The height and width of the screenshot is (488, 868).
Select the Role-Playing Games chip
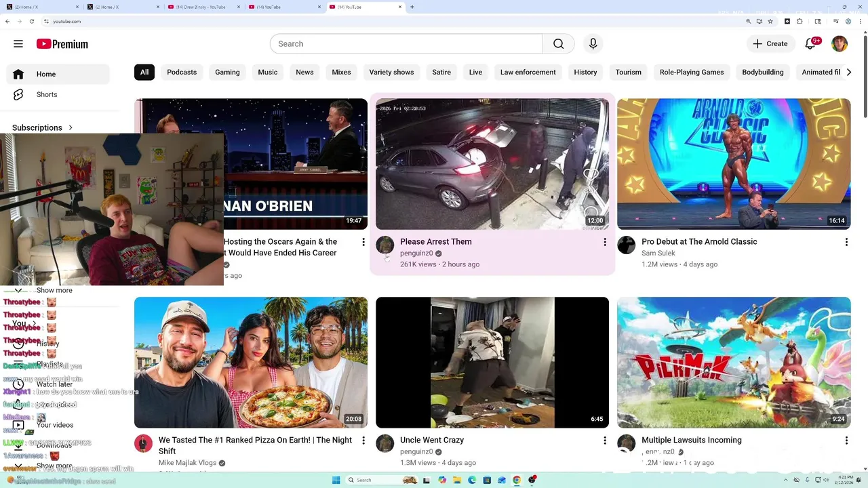click(x=692, y=72)
